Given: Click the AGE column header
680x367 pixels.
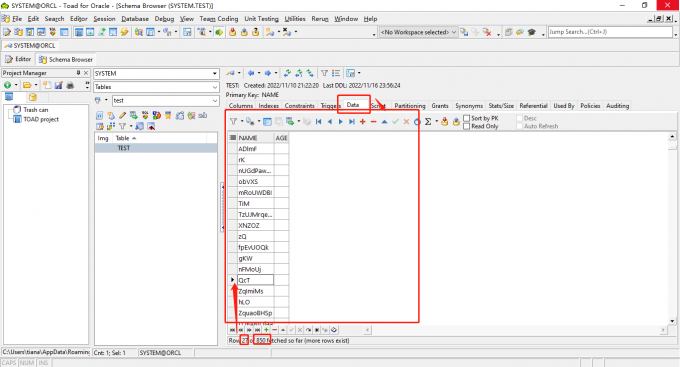Looking at the screenshot, I should click(281, 138).
